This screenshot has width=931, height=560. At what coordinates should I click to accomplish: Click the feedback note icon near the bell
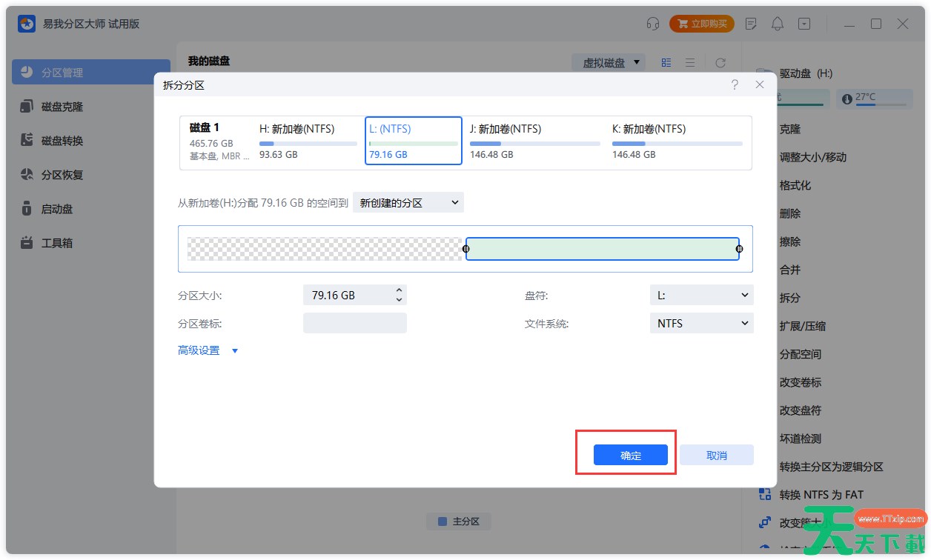[751, 23]
